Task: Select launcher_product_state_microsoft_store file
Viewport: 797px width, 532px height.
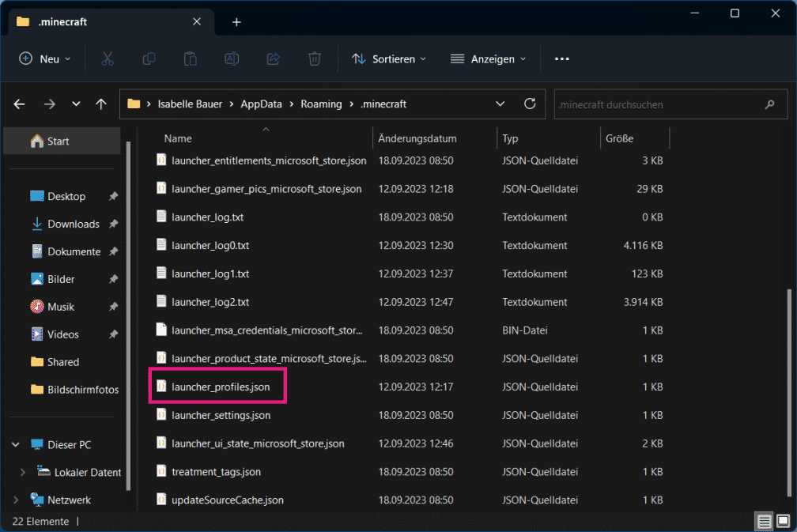Action: [x=269, y=358]
